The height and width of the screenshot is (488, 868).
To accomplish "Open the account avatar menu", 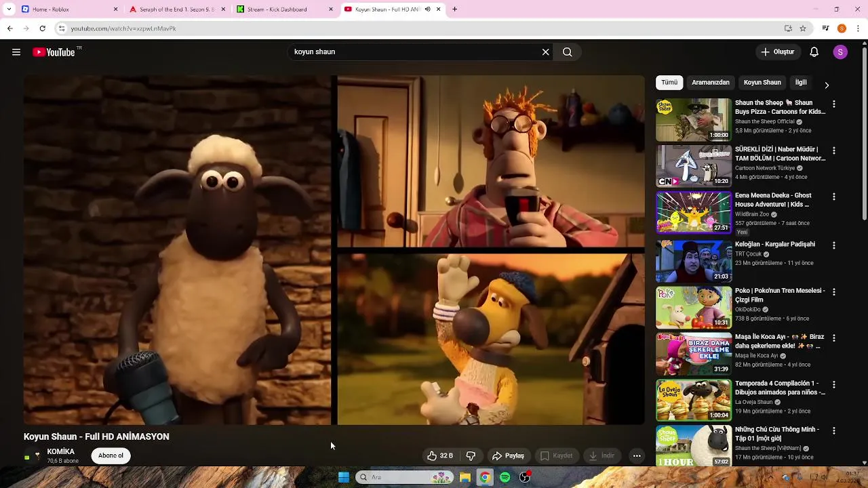I will (840, 52).
